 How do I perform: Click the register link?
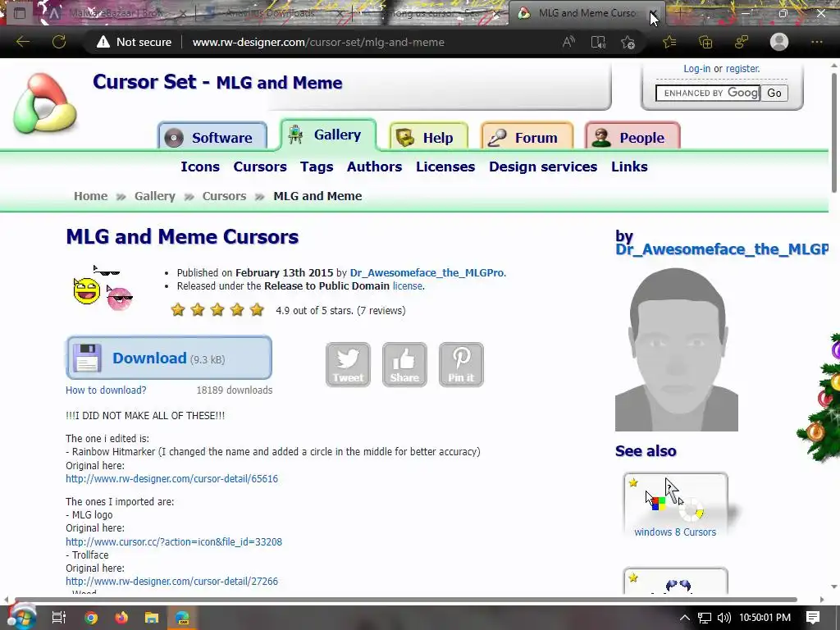point(742,69)
